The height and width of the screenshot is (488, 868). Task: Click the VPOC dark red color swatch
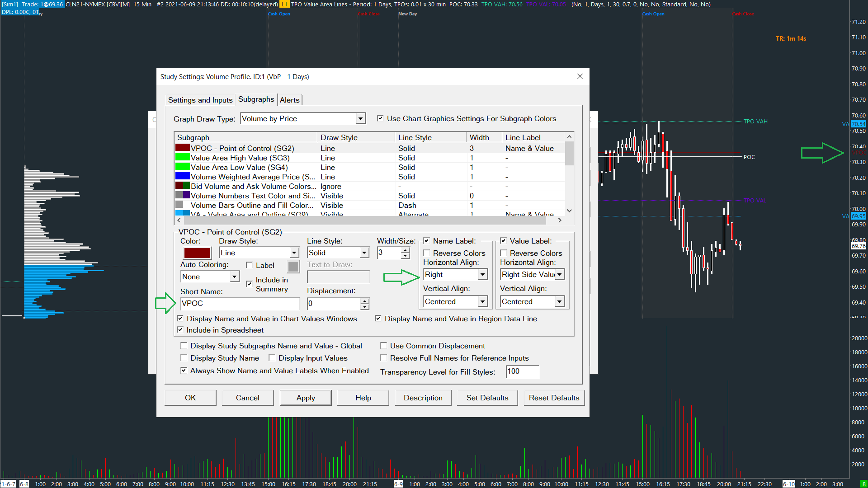197,253
